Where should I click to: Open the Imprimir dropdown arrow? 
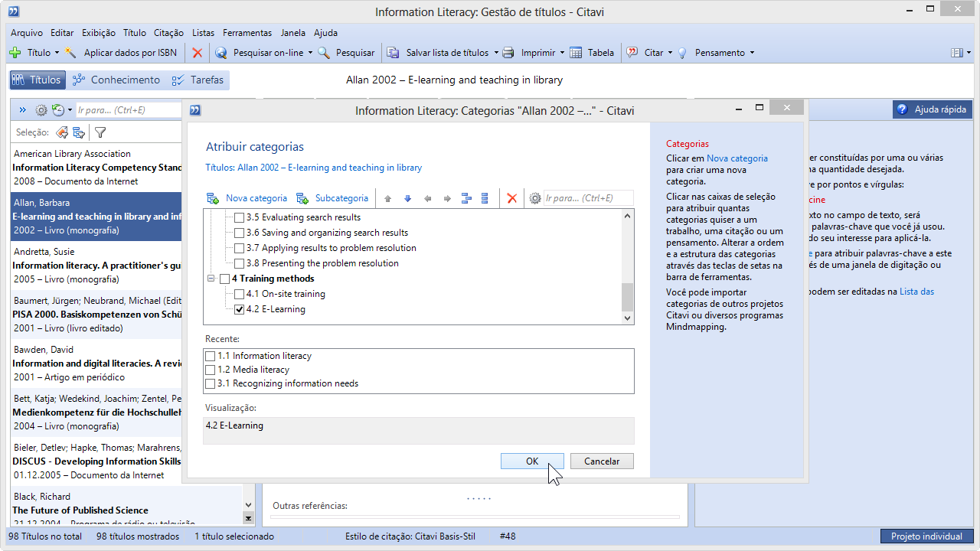(x=562, y=53)
